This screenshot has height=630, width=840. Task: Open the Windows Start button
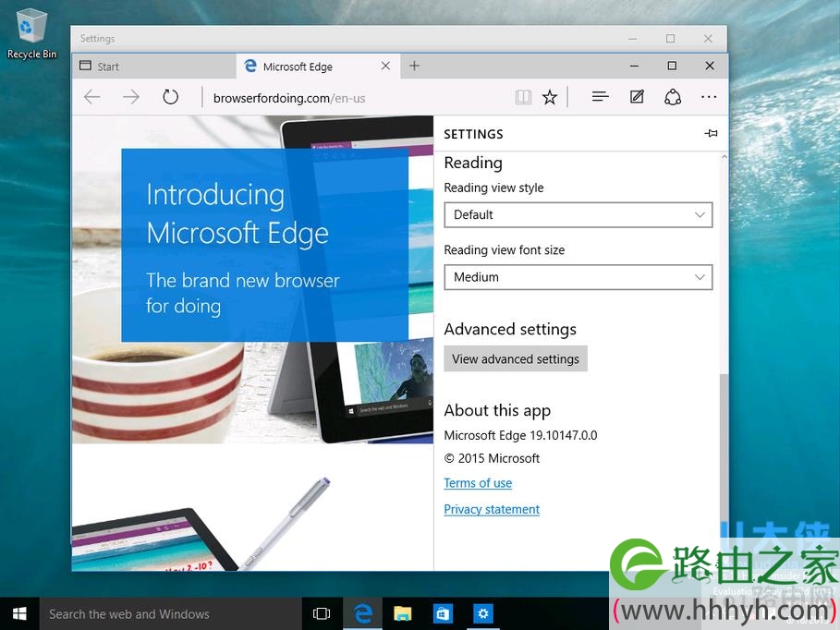coord(19,614)
